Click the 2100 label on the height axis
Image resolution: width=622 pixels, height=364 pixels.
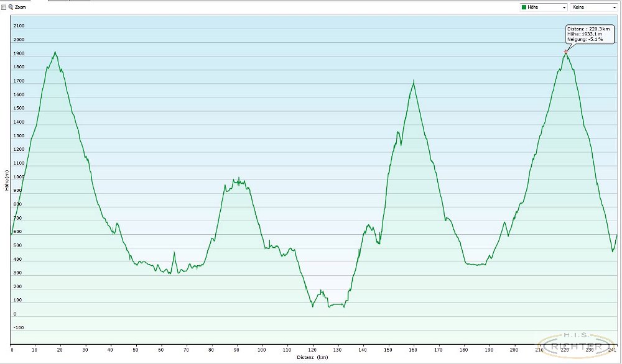coord(19,26)
